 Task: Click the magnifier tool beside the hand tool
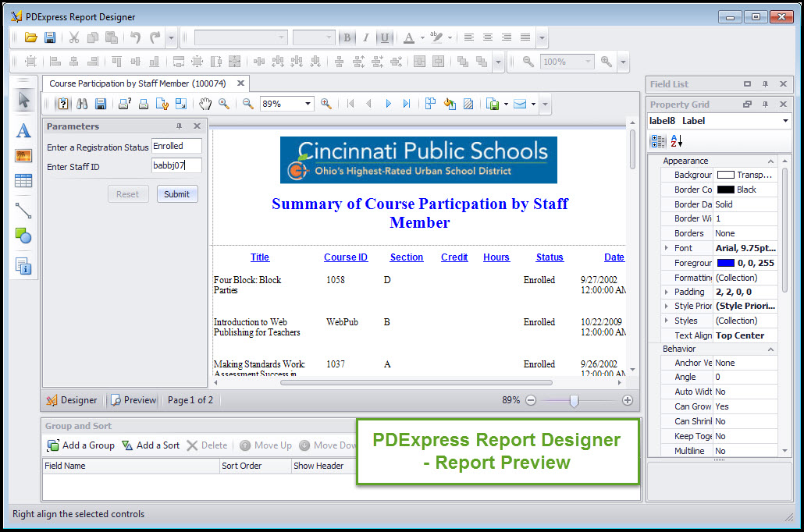pos(224,104)
